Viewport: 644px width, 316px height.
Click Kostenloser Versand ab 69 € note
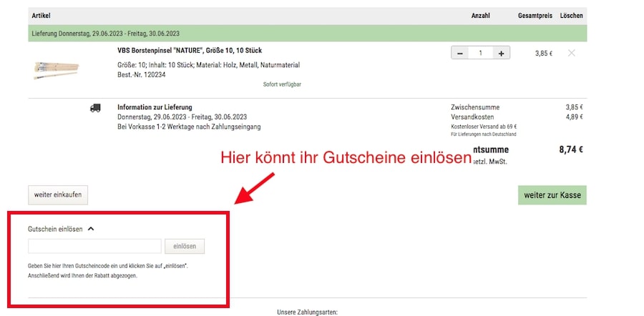click(484, 126)
